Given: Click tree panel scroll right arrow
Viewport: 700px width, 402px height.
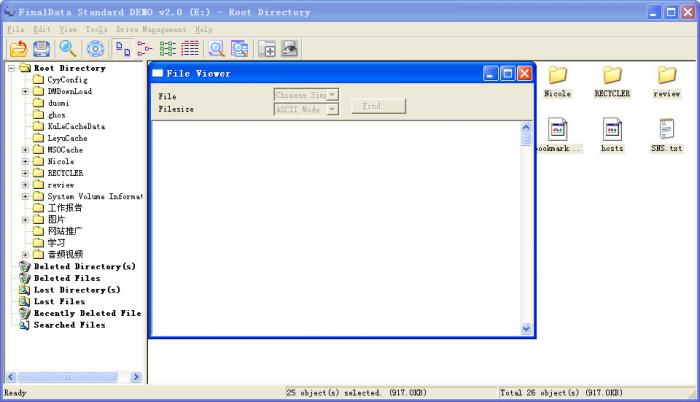Looking at the screenshot, I should [x=136, y=377].
